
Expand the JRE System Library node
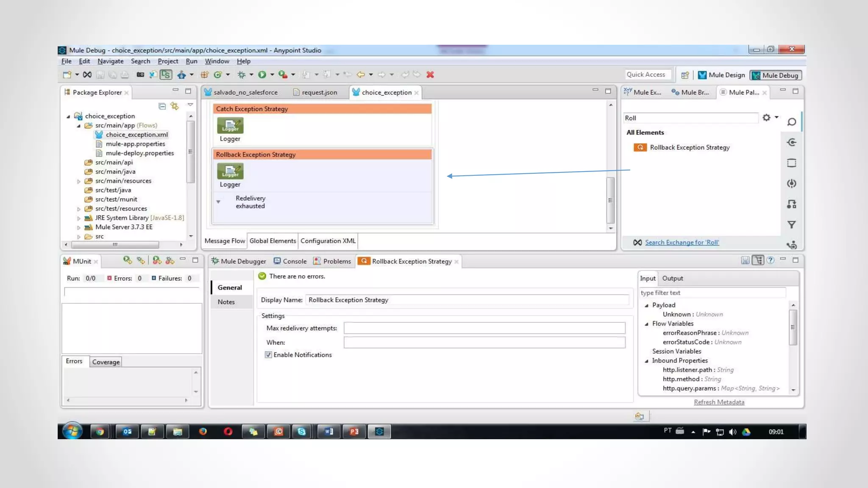point(79,218)
